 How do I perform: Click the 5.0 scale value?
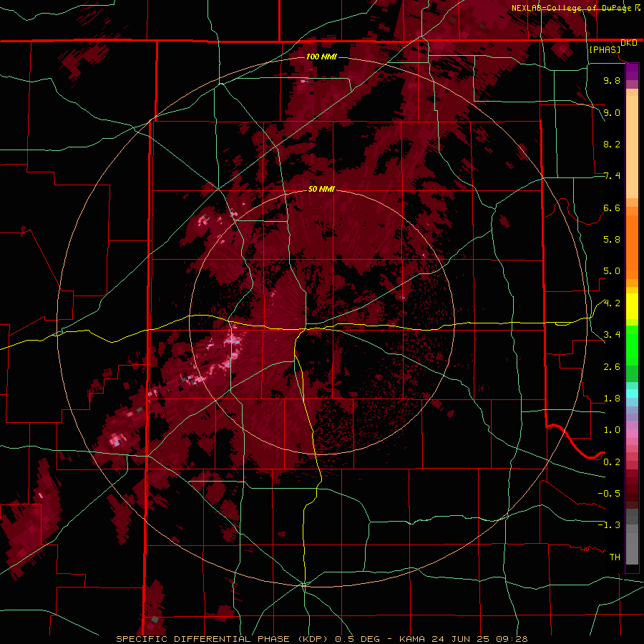pos(612,271)
